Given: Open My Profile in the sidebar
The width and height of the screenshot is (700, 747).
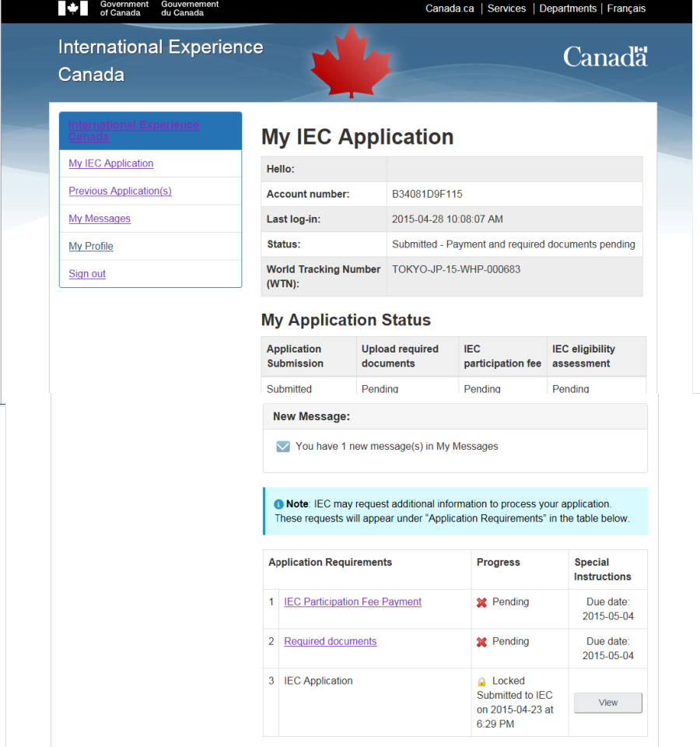Looking at the screenshot, I should coord(91,247).
